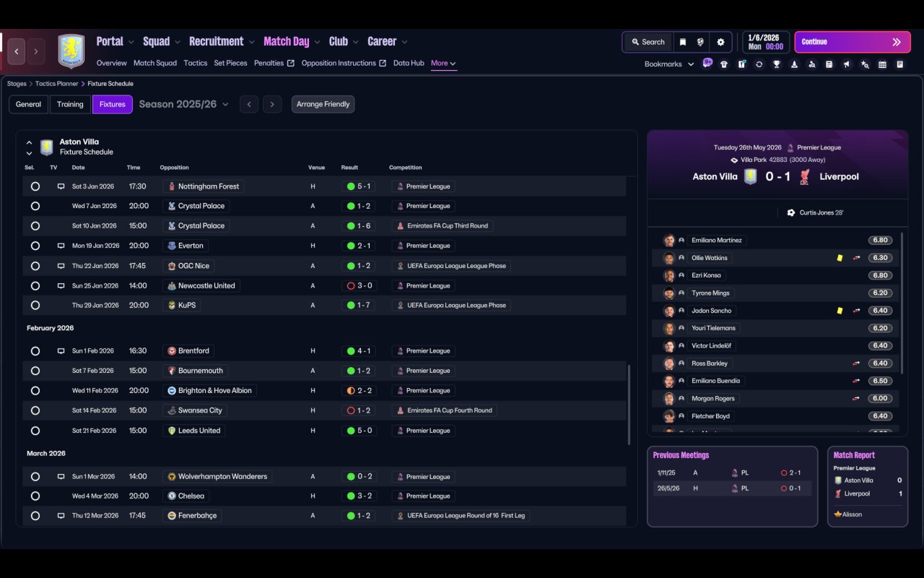Open the Squad dropdown menu
This screenshot has width=924, height=578.
coord(162,42)
